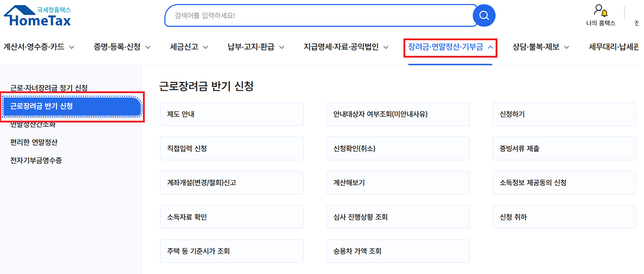
Task: Select 장려금·연말정산·기부금 menu
Action: pos(446,47)
